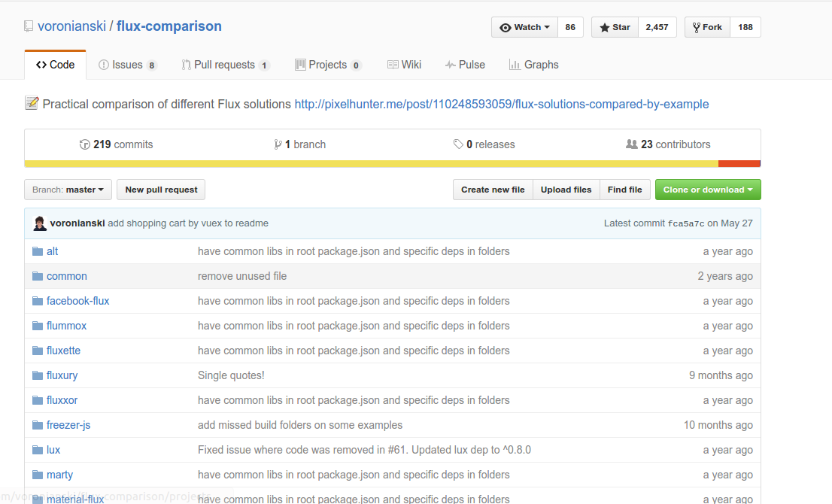Click the folder icon for fluxxor

tap(37, 400)
